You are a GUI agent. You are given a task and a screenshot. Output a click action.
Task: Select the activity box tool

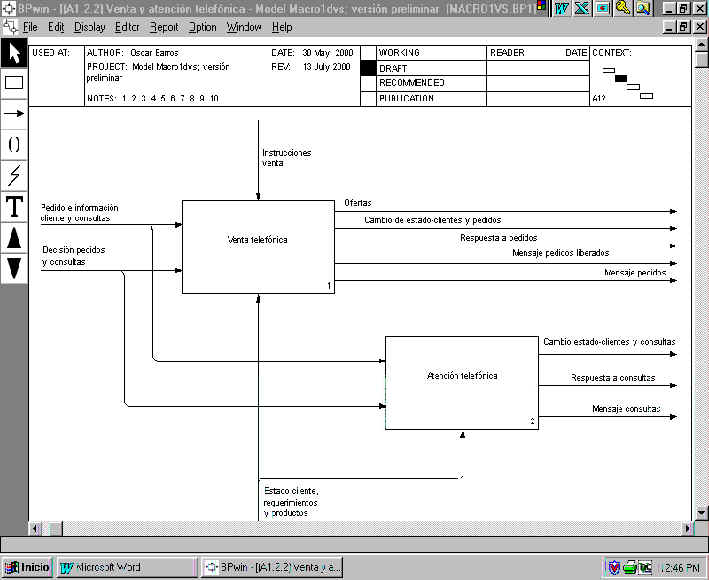tap(14, 83)
